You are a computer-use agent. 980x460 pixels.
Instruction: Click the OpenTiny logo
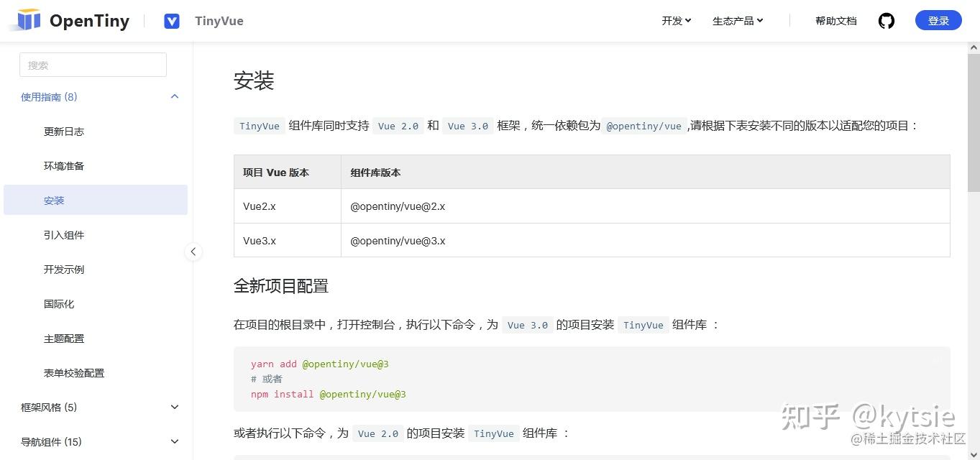[70, 20]
